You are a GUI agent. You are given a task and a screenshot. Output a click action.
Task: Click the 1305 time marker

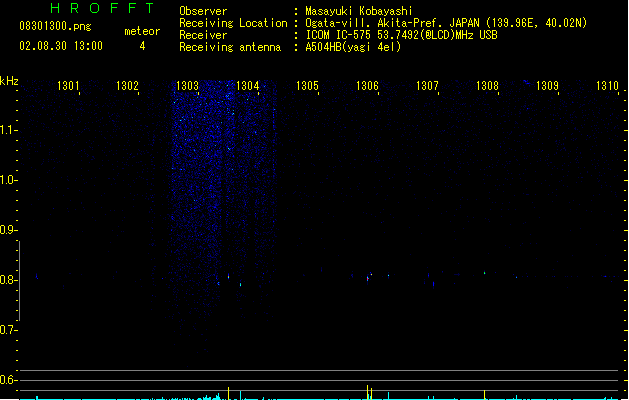tap(307, 86)
